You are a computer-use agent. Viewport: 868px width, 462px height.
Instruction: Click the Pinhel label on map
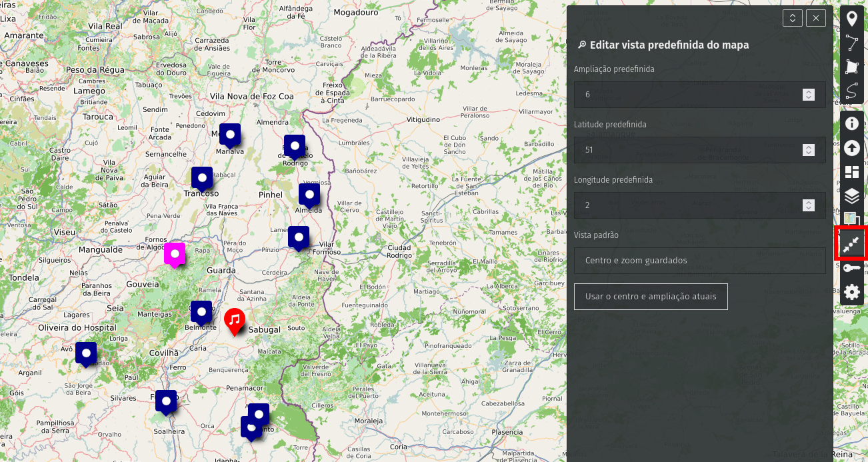(x=271, y=195)
